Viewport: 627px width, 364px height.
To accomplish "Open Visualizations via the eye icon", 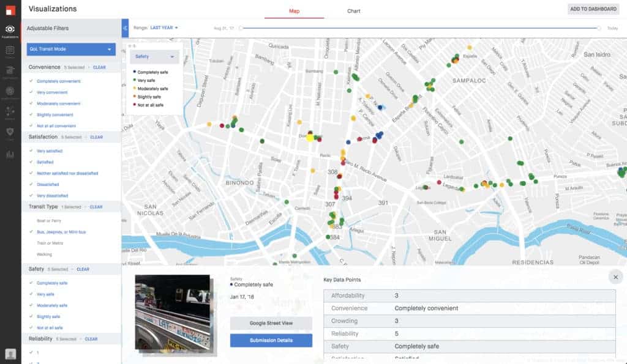I will 10,29.
